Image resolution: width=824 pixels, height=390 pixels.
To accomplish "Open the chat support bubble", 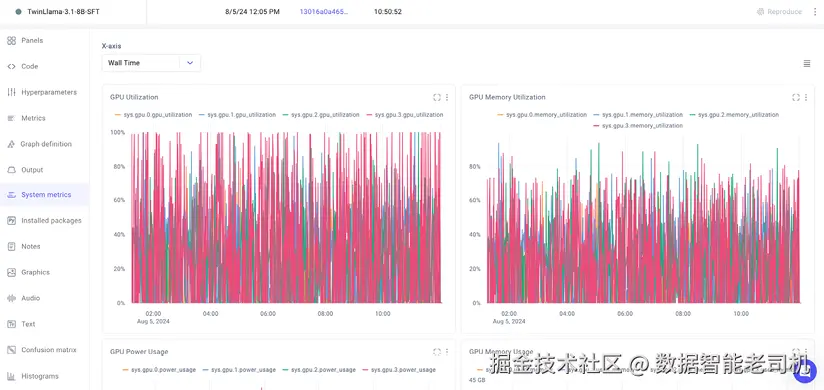I will pos(804,371).
